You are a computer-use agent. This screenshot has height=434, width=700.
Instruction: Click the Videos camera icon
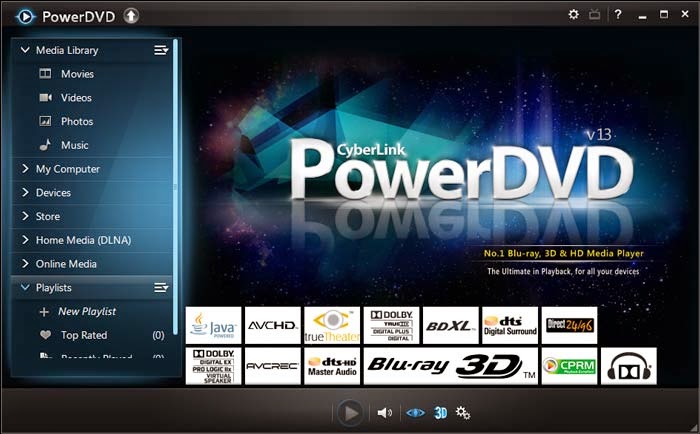tap(45, 97)
